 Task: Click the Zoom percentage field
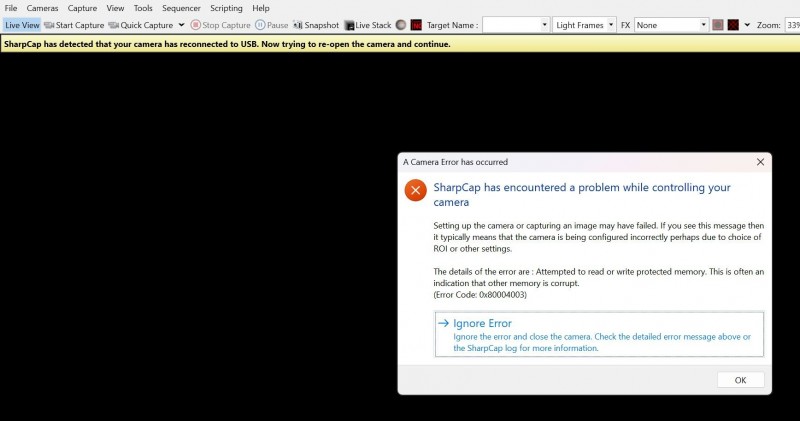pos(792,25)
